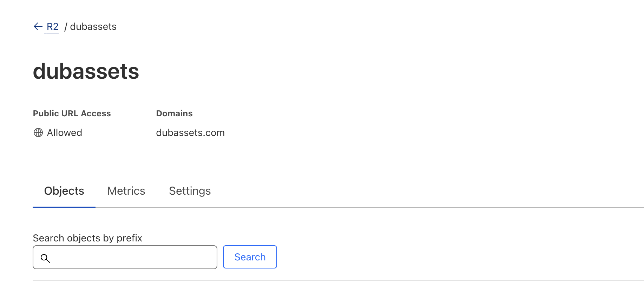The image size is (644, 298).
Task: Click the dubassets page heading
Action: point(86,71)
